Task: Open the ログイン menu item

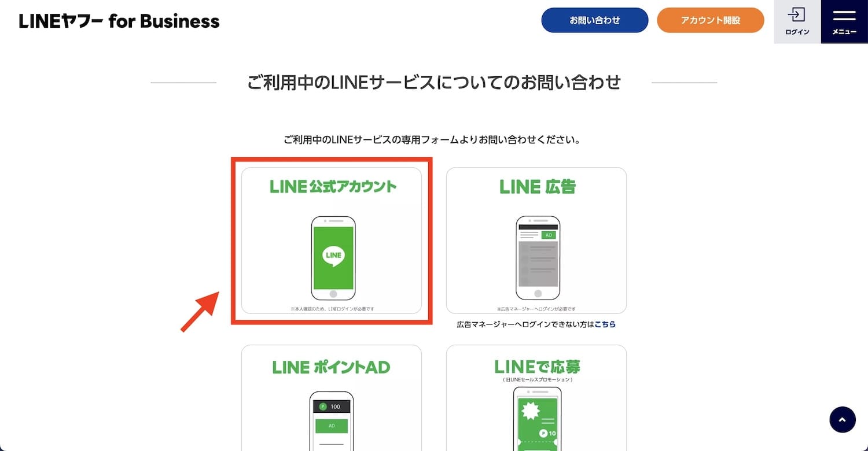Action: pos(797,32)
